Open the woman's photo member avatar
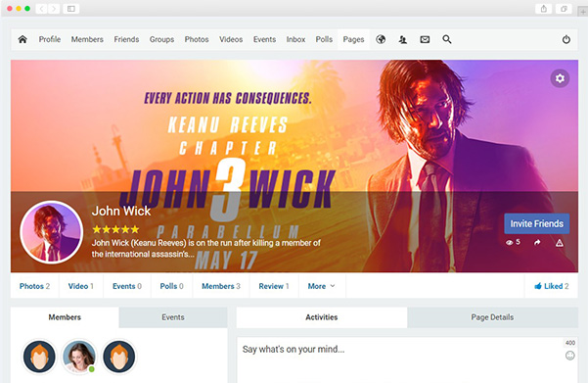The height and width of the screenshot is (383, 588). (x=79, y=357)
